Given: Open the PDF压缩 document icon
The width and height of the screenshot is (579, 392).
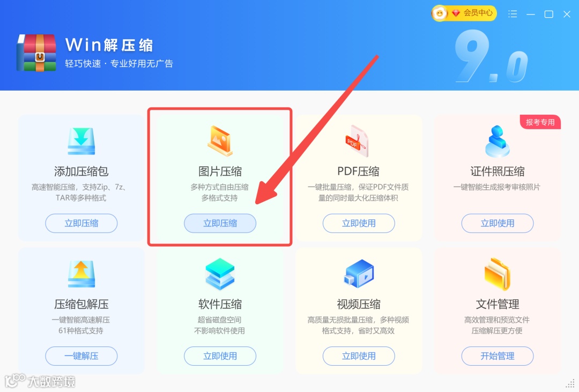Looking at the screenshot, I should [357, 141].
